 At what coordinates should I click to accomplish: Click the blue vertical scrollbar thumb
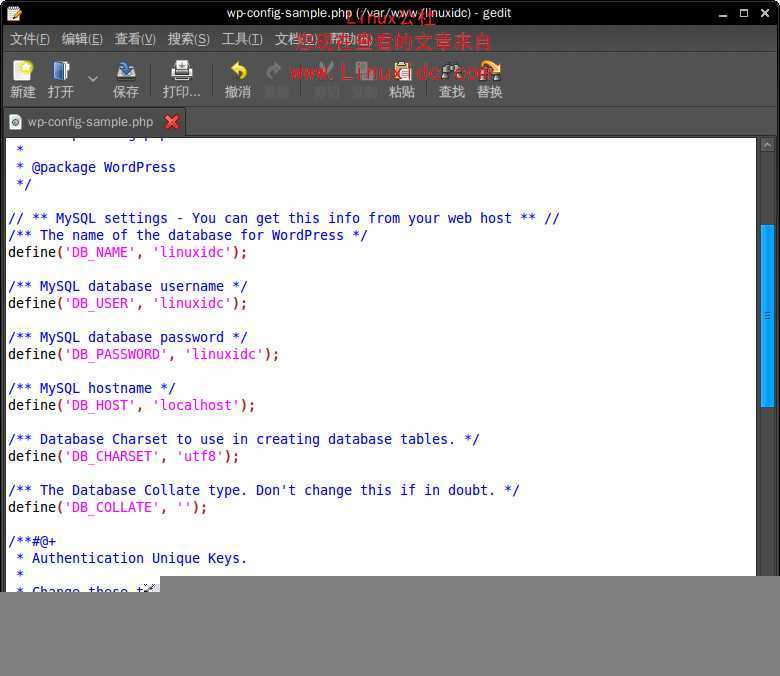(768, 316)
